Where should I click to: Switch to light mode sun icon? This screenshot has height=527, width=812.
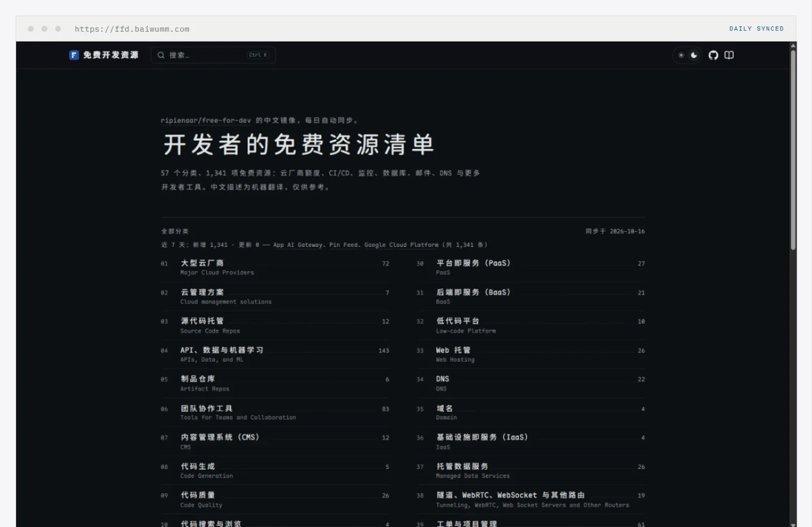click(x=681, y=55)
